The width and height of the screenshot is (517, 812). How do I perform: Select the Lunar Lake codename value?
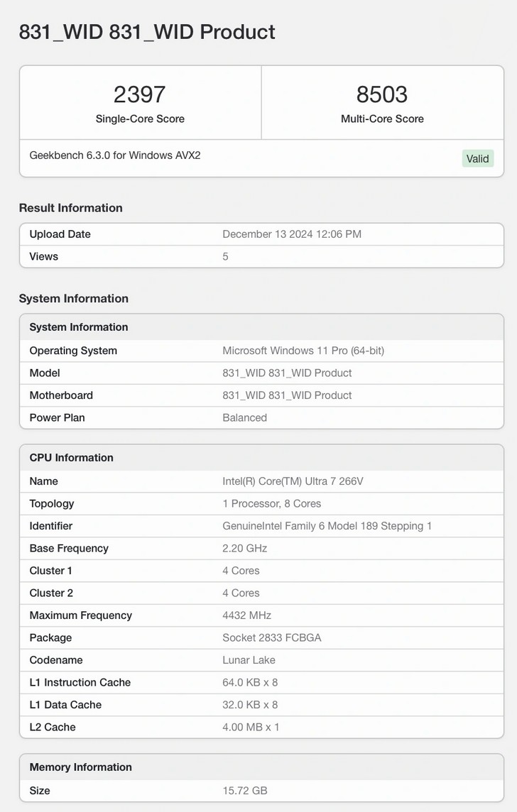249,660
